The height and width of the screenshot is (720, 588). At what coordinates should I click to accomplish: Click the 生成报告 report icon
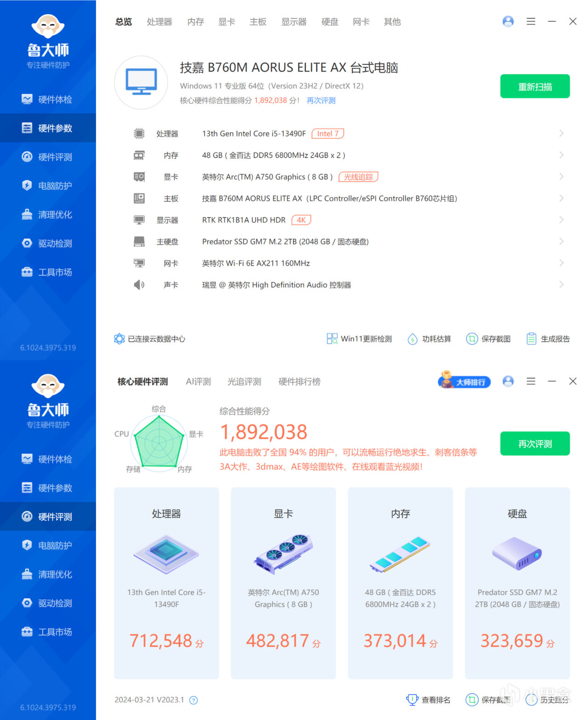click(x=531, y=339)
